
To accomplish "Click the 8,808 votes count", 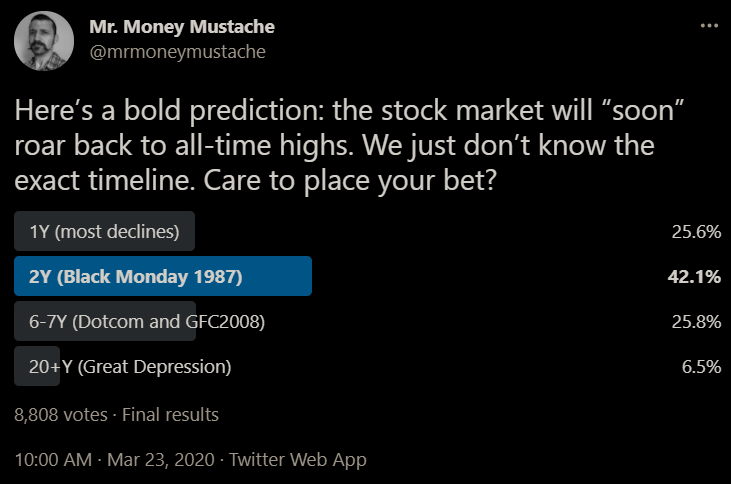I will [x=51, y=414].
